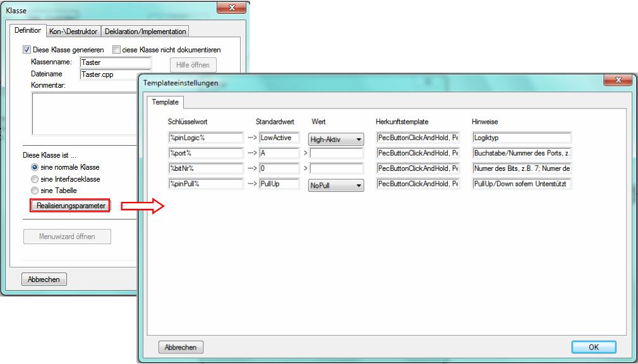Screen dimensions: 638x364
Task: Open the Deklaration/Implementation tab
Action: click(145, 32)
